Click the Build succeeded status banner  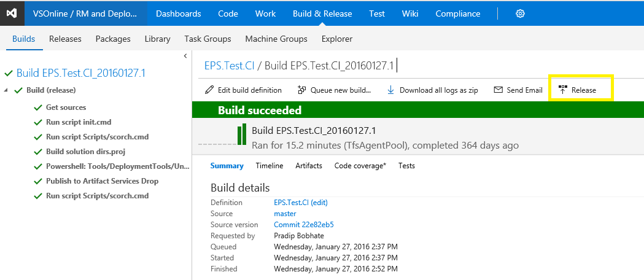(417, 111)
